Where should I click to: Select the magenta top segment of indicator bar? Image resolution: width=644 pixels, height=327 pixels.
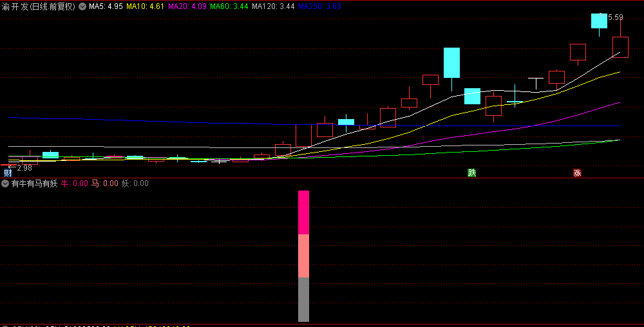click(303, 212)
